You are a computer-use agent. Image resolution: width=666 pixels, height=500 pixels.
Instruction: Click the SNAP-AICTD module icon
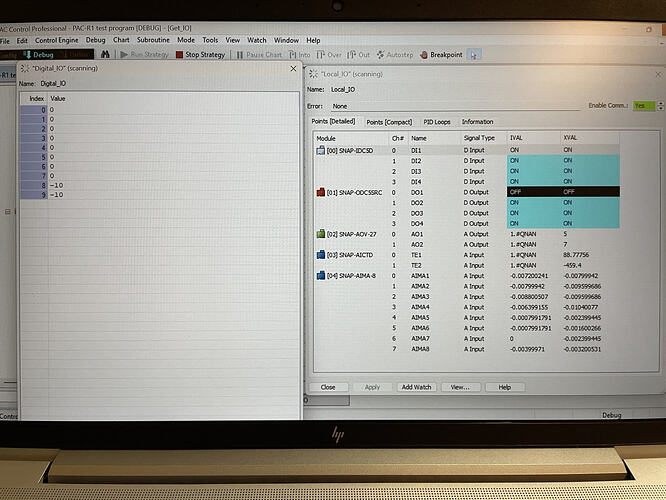pyautogui.click(x=321, y=255)
